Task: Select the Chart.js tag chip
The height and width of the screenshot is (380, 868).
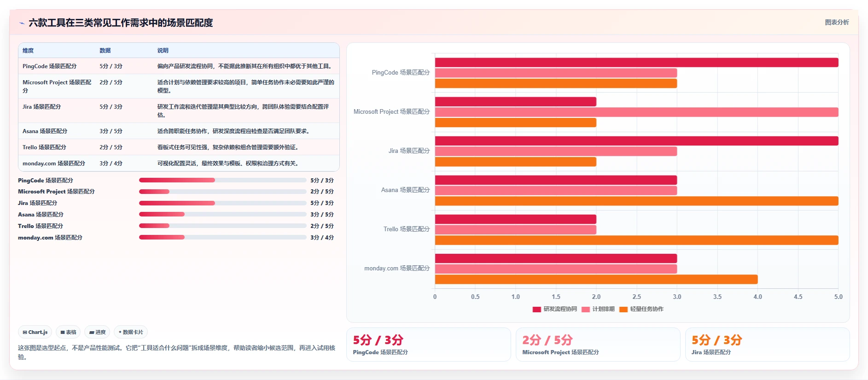Action: click(35, 332)
